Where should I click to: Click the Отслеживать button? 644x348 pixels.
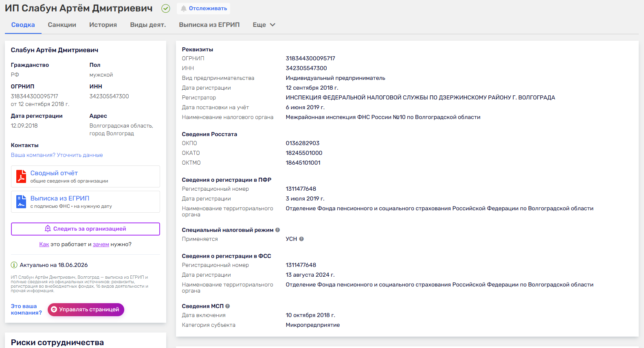(204, 8)
